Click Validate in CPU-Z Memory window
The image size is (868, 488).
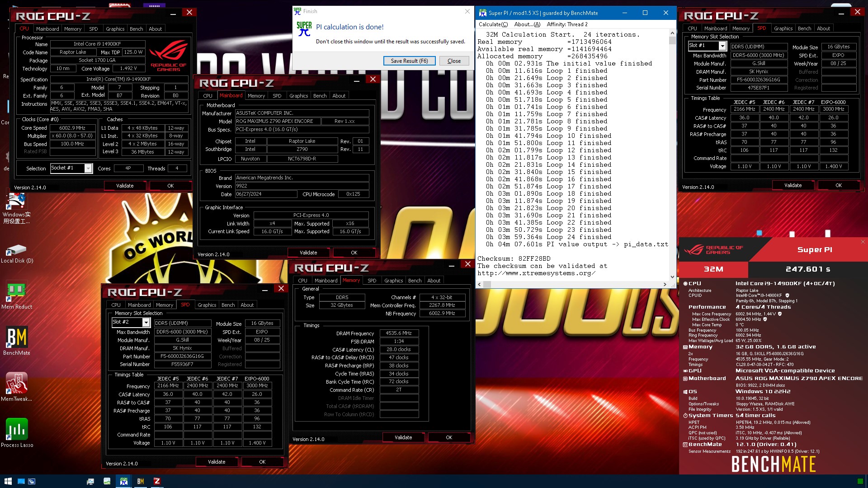403,437
